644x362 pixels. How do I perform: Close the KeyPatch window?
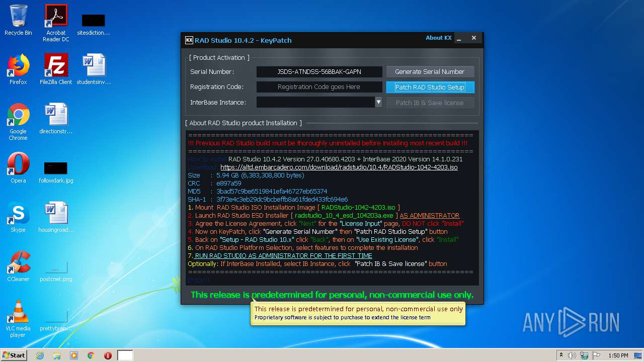(x=473, y=38)
